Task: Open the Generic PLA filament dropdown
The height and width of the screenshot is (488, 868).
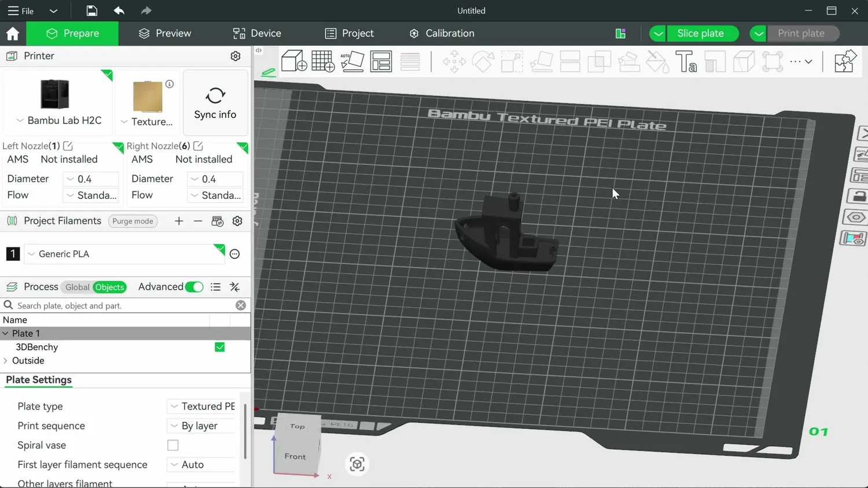Action: [x=124, y=254]
